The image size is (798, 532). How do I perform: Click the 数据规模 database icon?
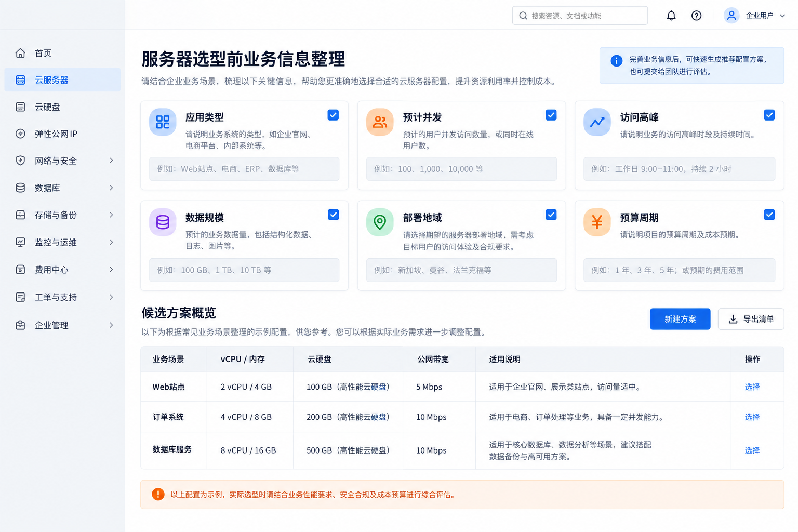163,222
